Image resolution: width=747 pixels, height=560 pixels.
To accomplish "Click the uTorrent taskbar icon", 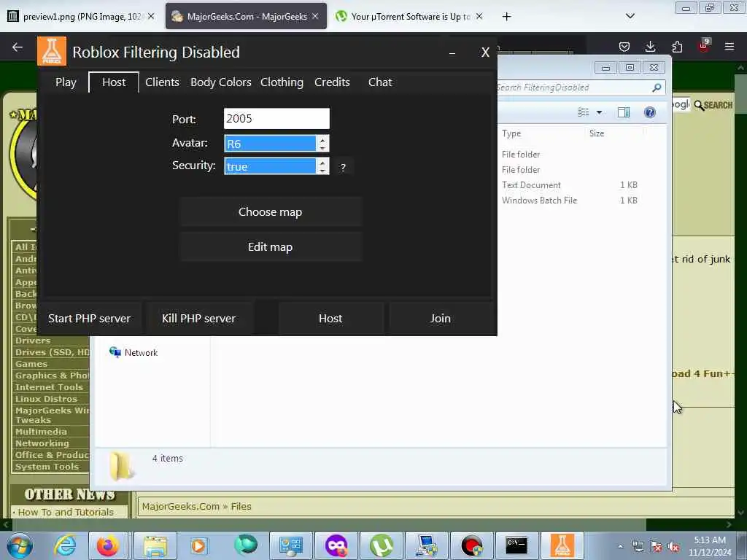I will [x=381, y=545].
